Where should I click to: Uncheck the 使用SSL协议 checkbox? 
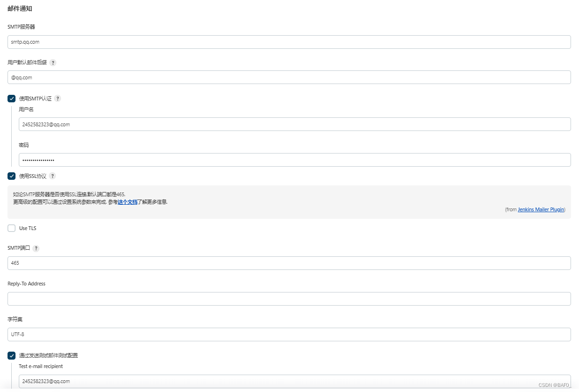[x=12, y=176]
